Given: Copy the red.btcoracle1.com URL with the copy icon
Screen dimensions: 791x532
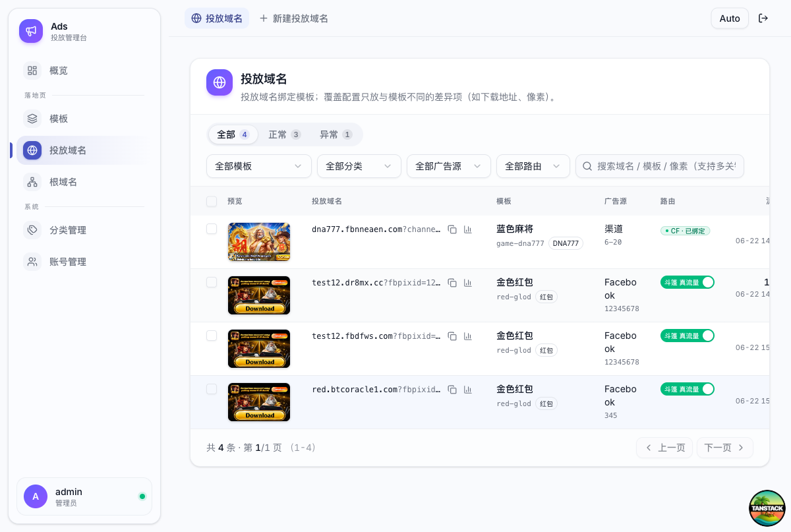Looking at the screenshot, I should (452, 390).
